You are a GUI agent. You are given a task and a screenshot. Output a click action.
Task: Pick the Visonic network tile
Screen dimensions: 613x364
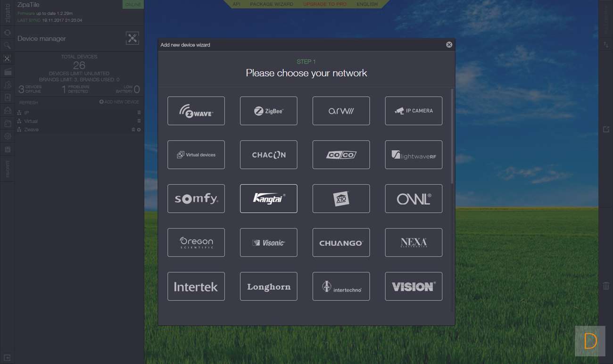(269, 242)
